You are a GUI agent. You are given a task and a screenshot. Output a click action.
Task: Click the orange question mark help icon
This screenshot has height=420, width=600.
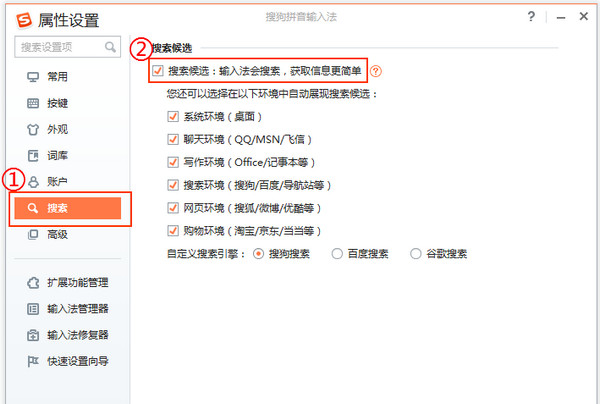click(x=376, y=71)
